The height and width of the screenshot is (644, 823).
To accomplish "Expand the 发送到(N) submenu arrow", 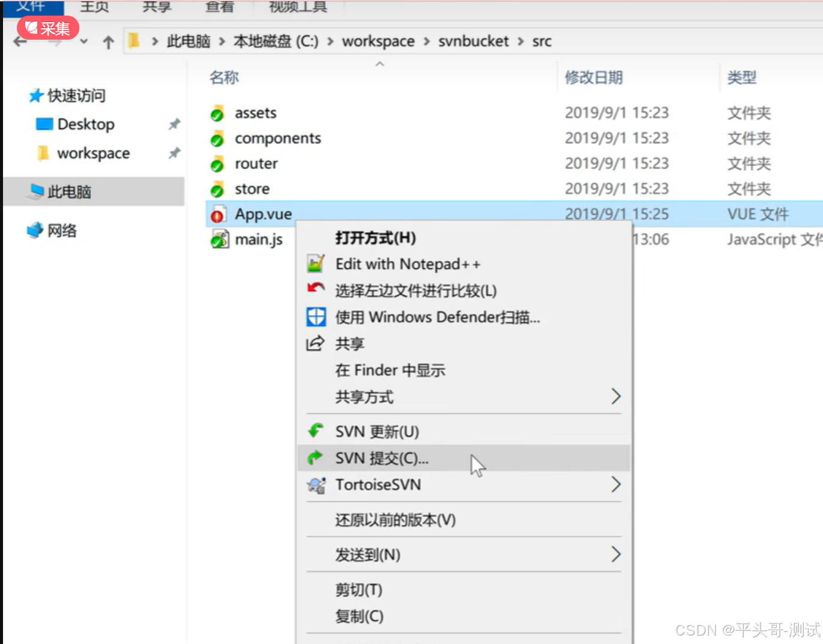I will (x=616, y=554).
